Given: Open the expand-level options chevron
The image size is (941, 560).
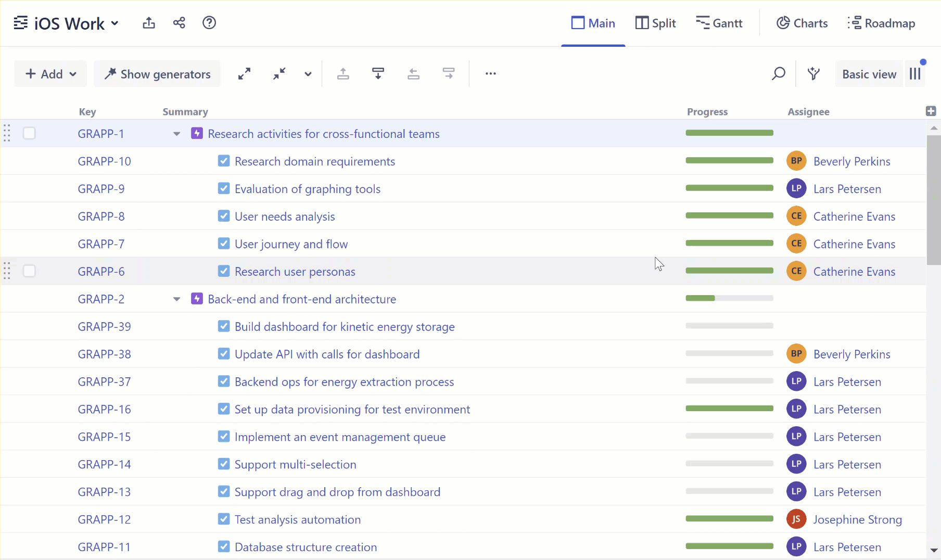Looking at the screenshot, I should coord(308,74).
